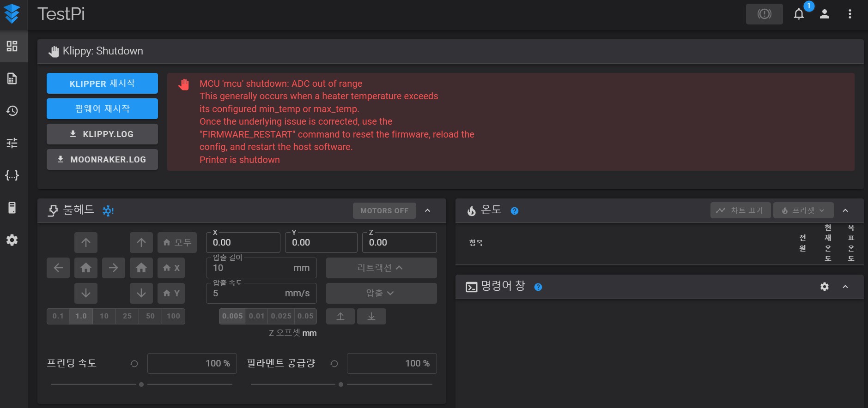Reset printing speed icon
868x408 pixels.
(134, 364)
